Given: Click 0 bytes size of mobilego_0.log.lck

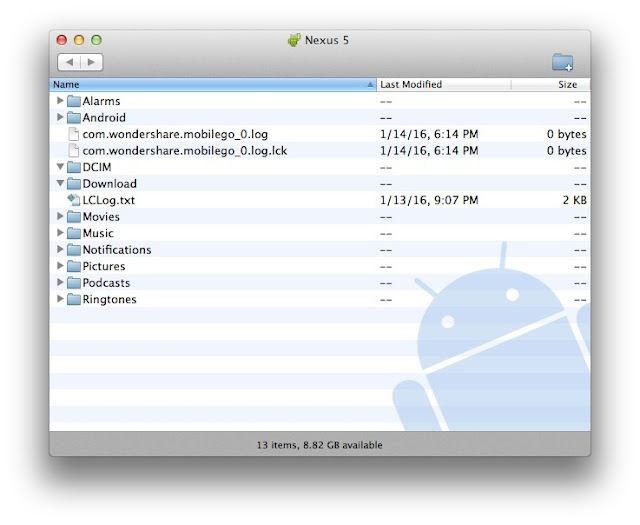Looking at the screenshot, I should 567,151.
